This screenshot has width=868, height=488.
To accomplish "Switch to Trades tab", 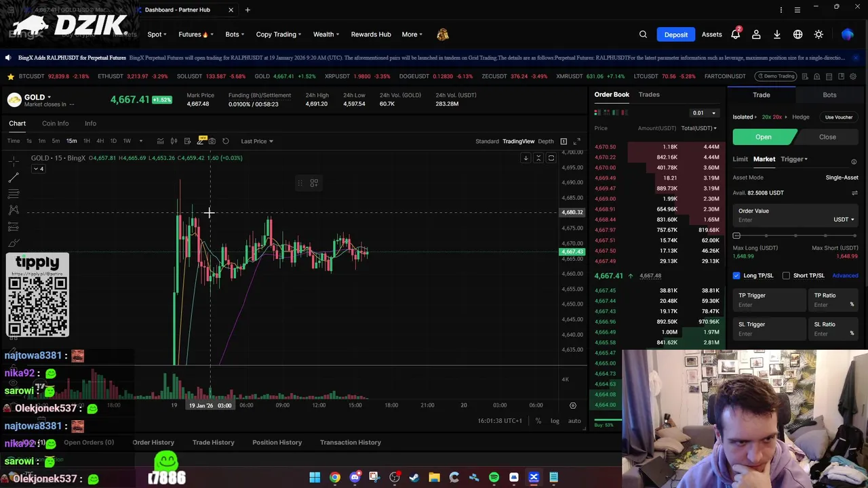I will (649, 95).
